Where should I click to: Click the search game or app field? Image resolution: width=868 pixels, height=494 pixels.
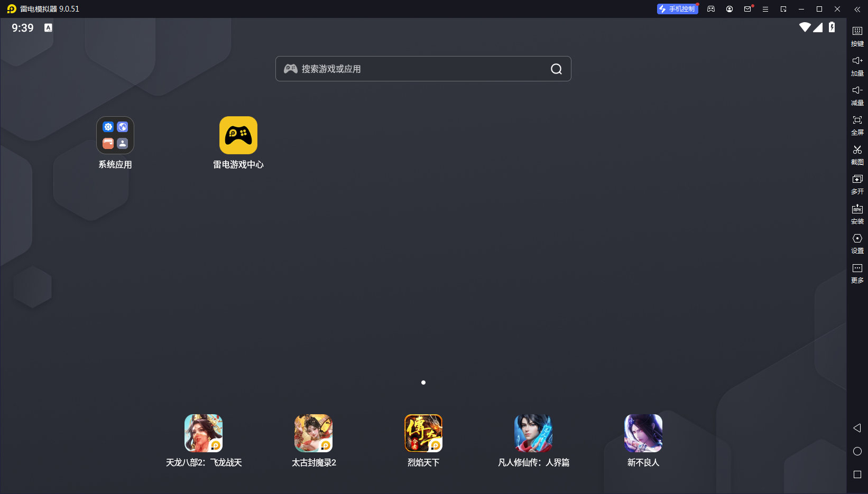tap(423, 69)
